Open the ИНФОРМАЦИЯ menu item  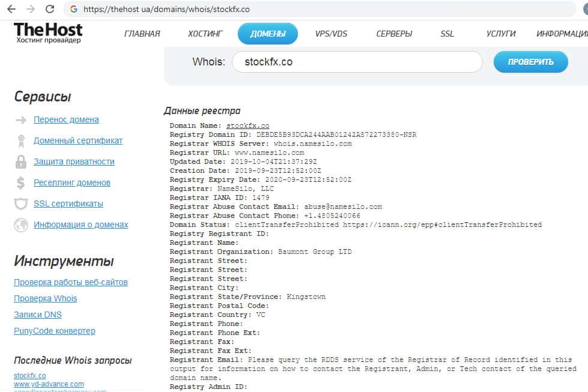pos(562,34)
